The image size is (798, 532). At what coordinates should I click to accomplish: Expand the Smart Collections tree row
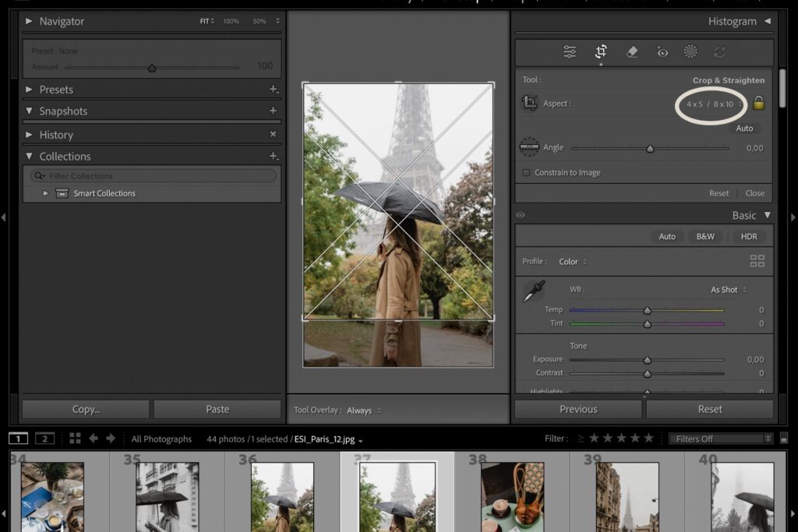(x=45, y=193)
